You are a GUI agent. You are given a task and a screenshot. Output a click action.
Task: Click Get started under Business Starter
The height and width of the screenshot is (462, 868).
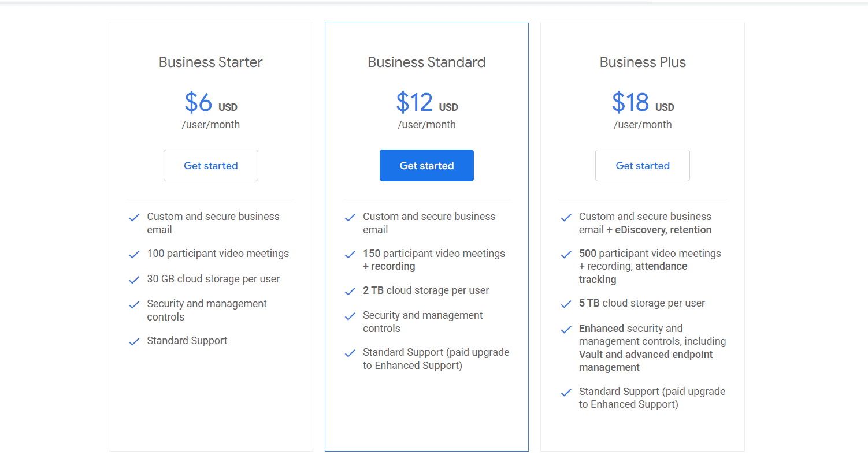[210, 165]
